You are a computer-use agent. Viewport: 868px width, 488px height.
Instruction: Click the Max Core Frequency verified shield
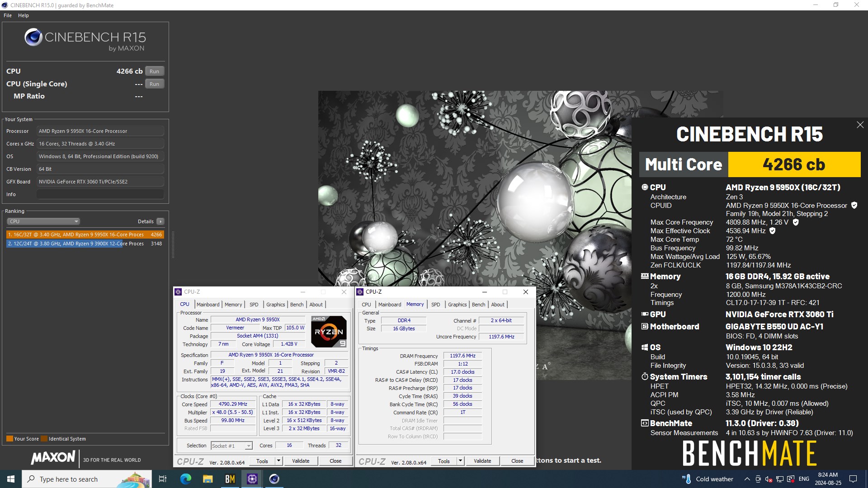[796, 222]
